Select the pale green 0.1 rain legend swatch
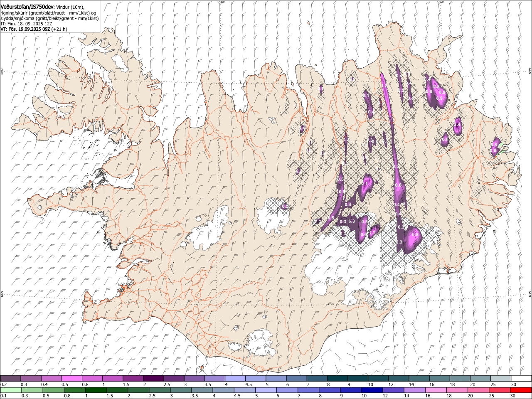 [11, 390]
